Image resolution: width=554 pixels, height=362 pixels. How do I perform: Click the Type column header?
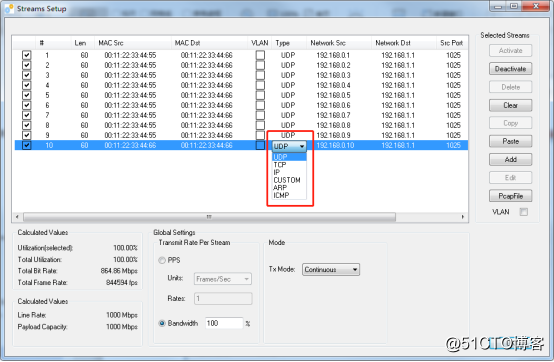pos(289,43)
